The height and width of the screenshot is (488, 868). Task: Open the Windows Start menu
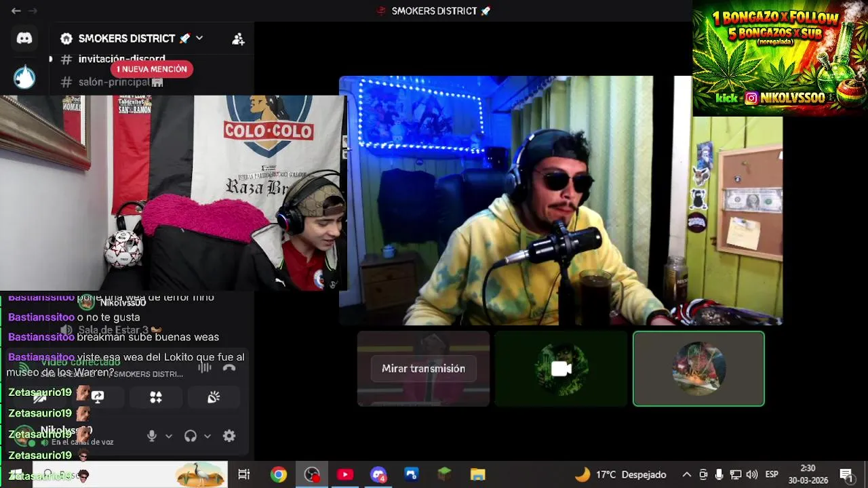pyautogui.click(x=15, y=474)
